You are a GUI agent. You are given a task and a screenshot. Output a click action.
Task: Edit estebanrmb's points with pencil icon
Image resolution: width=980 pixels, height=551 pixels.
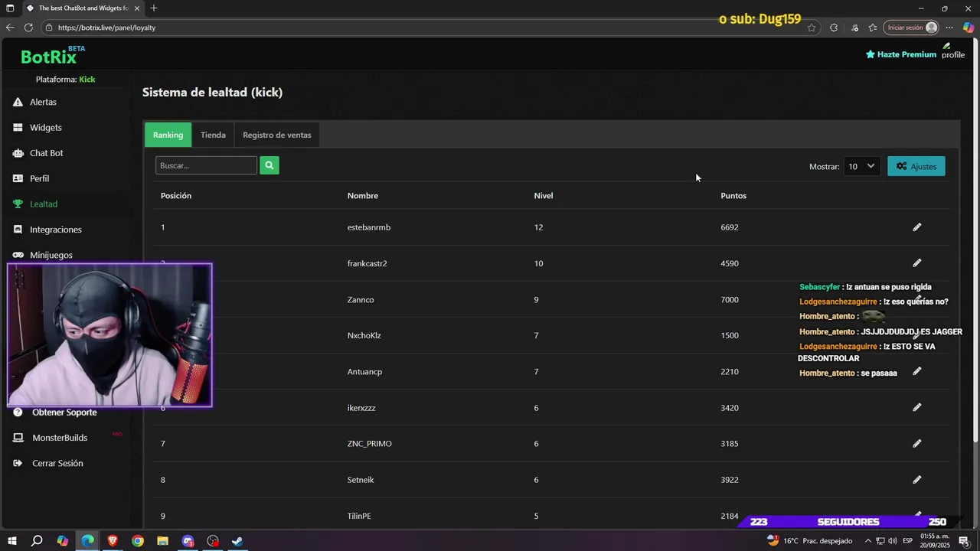point(916,227)
